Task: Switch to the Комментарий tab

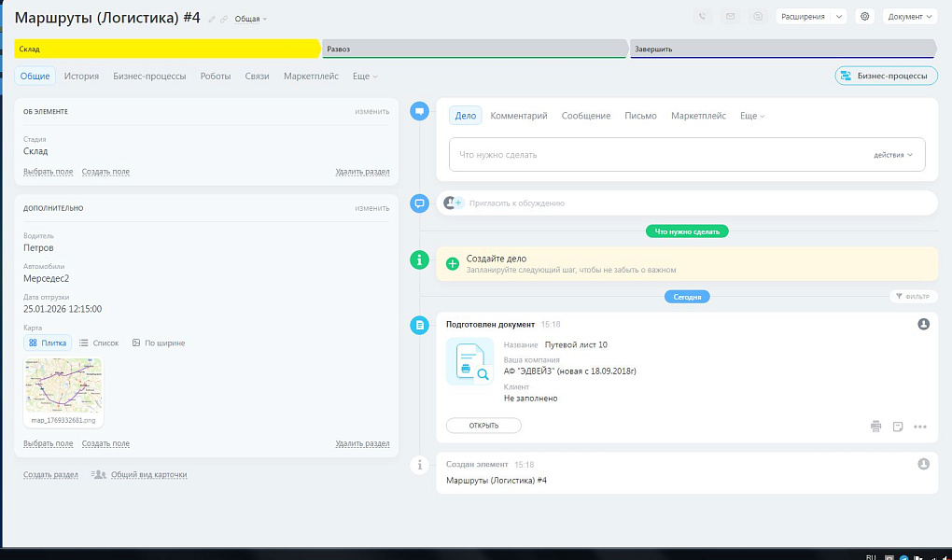Action: pos(519,116)
